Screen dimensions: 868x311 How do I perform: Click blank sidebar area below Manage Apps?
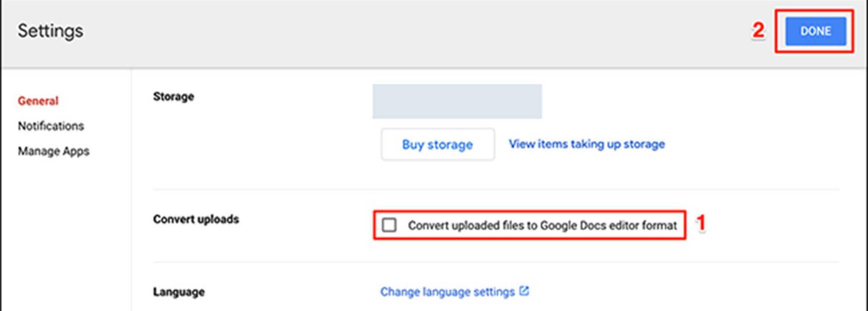63,235
